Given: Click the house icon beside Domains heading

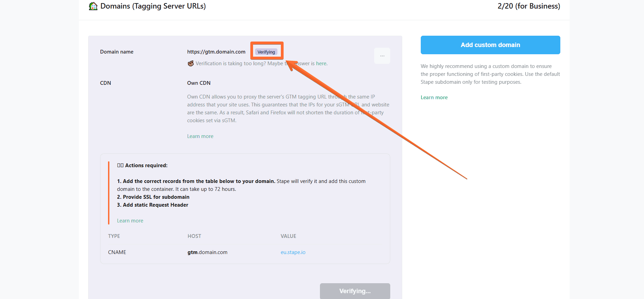Looking at the screenshot, I should tap(93, 6).
